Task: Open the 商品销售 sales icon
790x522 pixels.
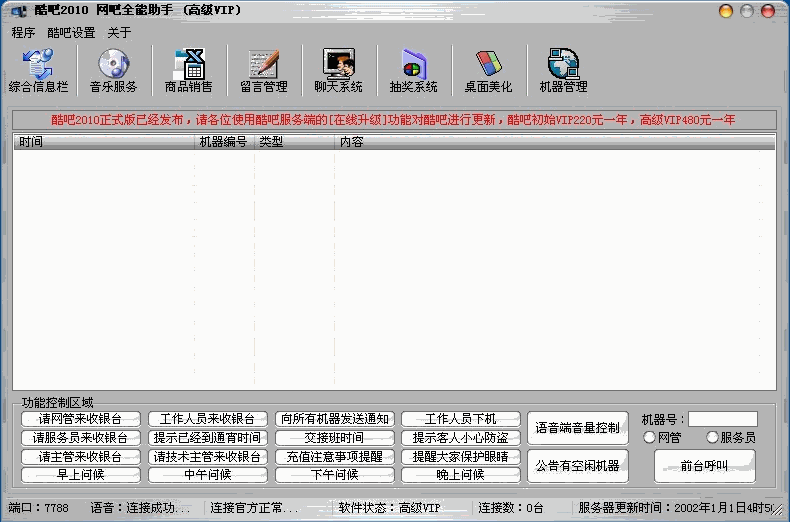Action: click(188, 71)
